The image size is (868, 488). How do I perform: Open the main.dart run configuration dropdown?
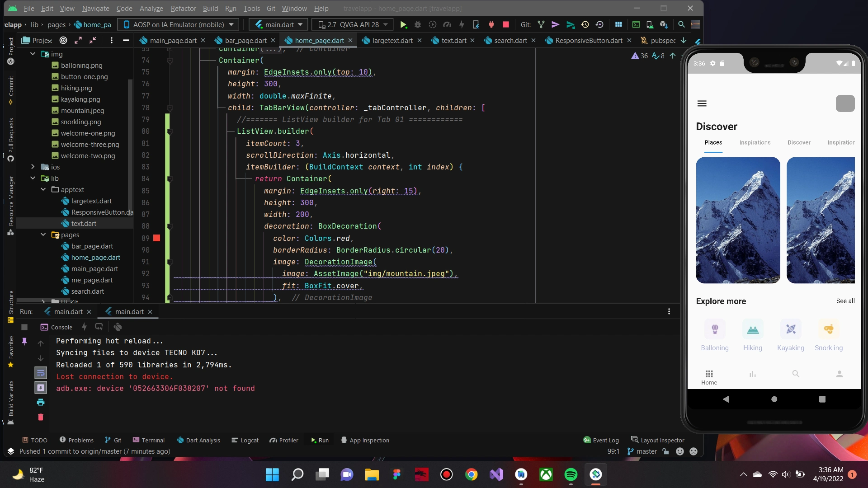[278, 25]
